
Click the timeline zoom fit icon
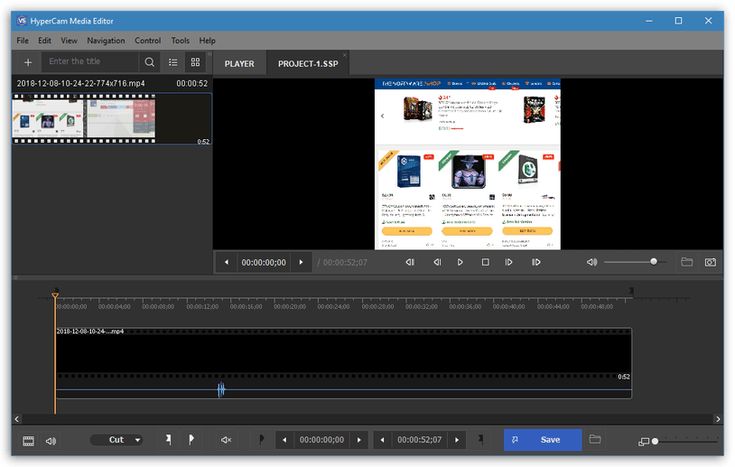tap(644, 441)
